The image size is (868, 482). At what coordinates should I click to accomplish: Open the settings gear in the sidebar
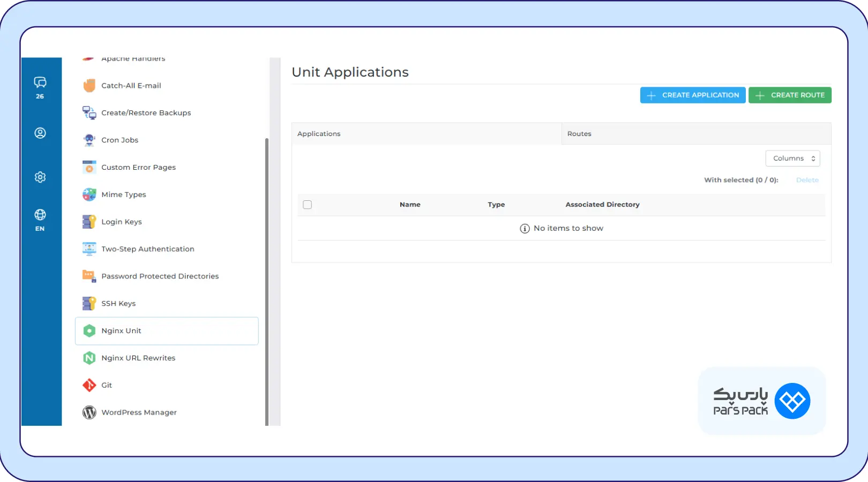[x=40, y=177]
